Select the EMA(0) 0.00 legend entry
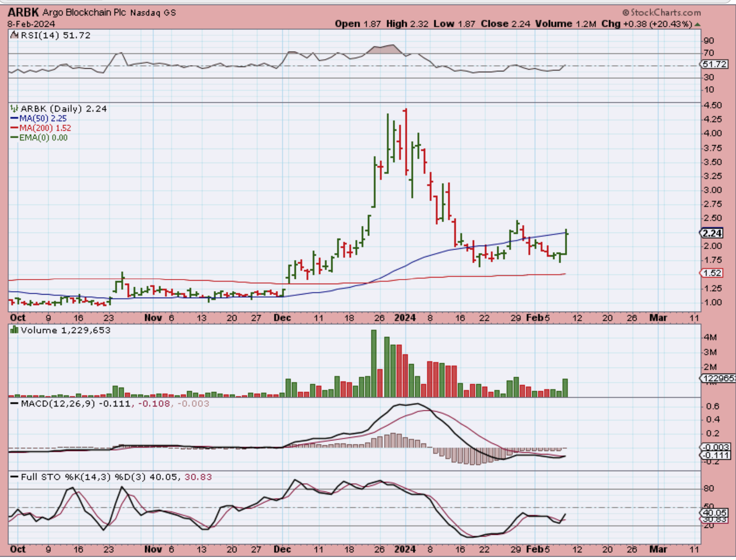Viewport: 736px width, 560px height. coord(43,138)
